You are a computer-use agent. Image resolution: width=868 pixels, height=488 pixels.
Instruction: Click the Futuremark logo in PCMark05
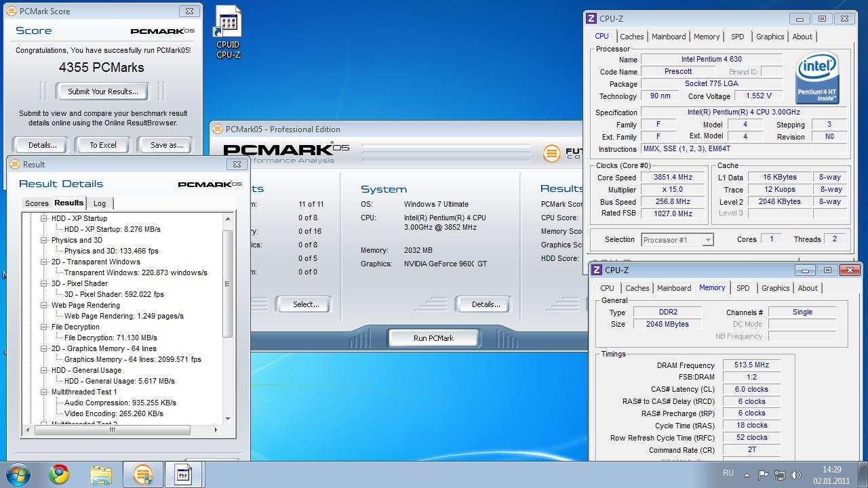pos(552,153)
